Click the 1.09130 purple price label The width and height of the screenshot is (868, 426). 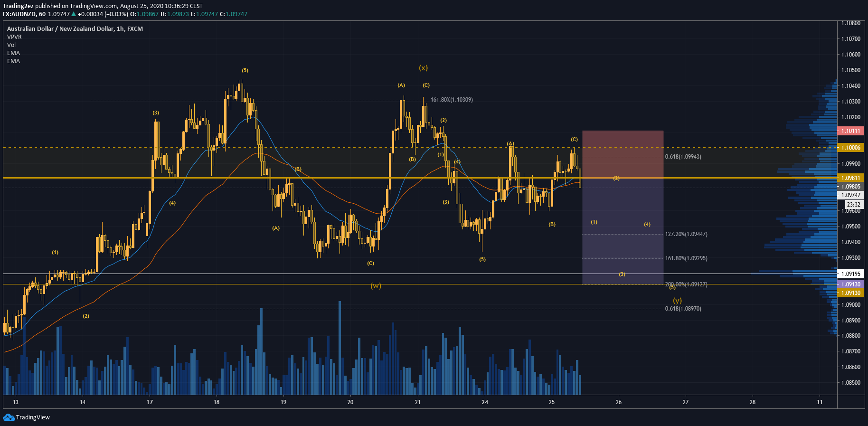pyautogui.click(x=850, y=284)
